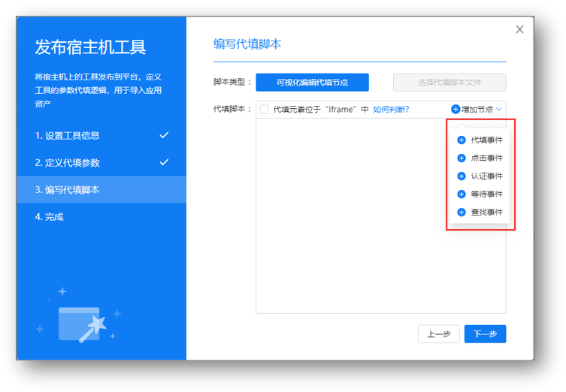The width and height of the screenshot is (566, 392).
Task: Click the plus icon beside 代填事件
Action: pyautogui.click(x=462, y=140)
